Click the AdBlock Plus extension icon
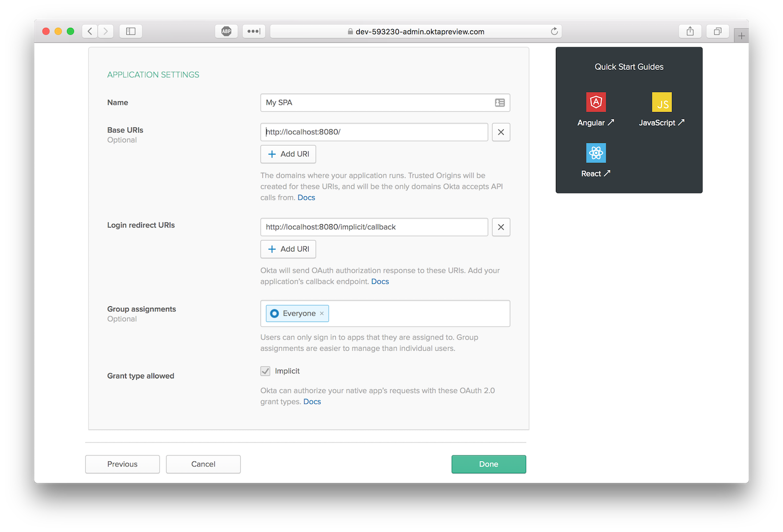 coord(226,31)
